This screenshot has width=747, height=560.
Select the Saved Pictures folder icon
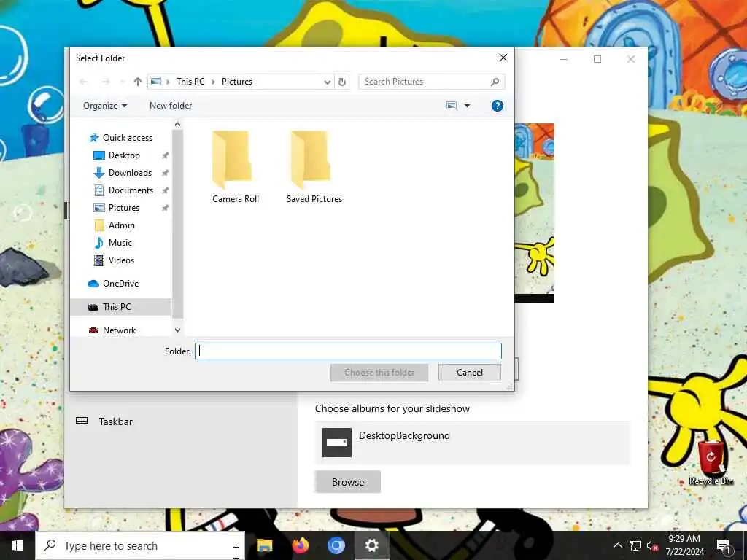(x=311, y=159)
